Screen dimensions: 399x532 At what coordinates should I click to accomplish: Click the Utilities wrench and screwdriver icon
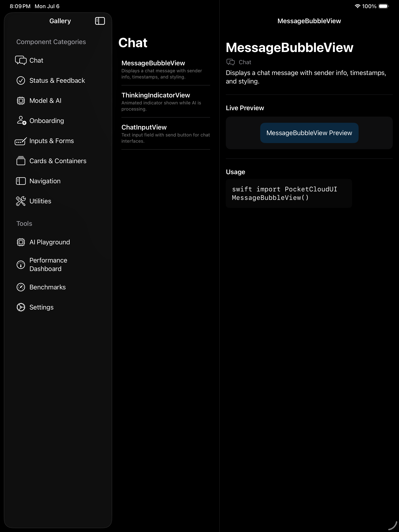click(21, 201)
